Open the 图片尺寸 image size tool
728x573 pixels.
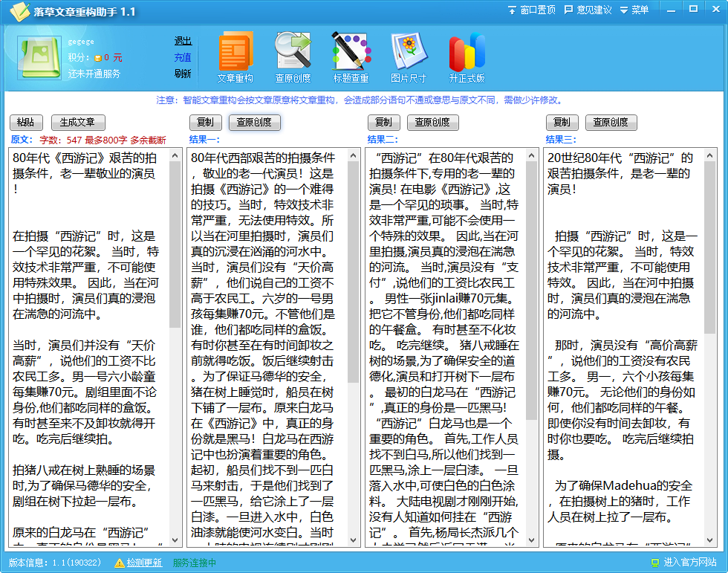pyautogui.click(x=409, y=56)
